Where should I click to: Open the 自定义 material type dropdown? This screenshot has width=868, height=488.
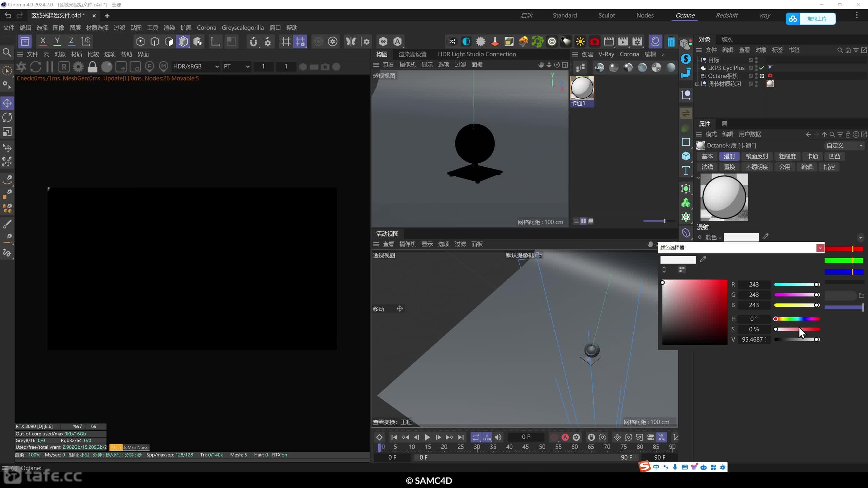[844, 145]
